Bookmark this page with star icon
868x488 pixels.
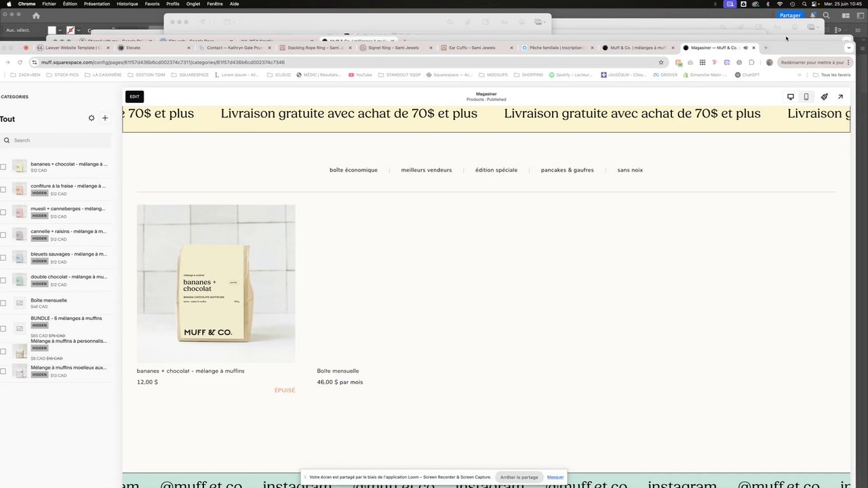[661, 62]
